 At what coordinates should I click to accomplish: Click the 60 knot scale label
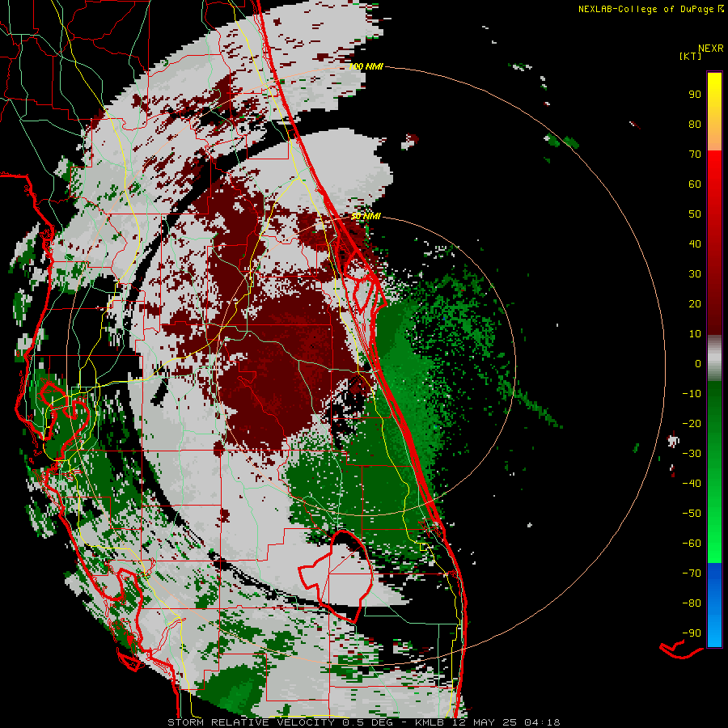(x=695, y=184)
